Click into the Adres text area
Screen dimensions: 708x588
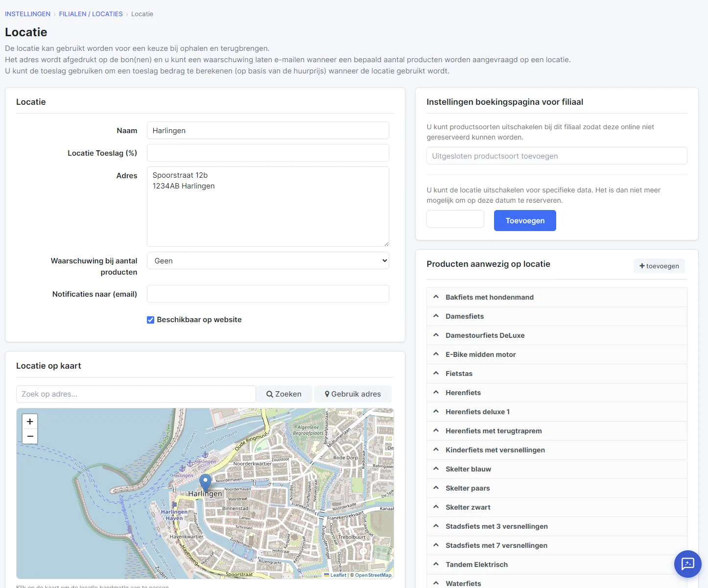coord(268,207)
